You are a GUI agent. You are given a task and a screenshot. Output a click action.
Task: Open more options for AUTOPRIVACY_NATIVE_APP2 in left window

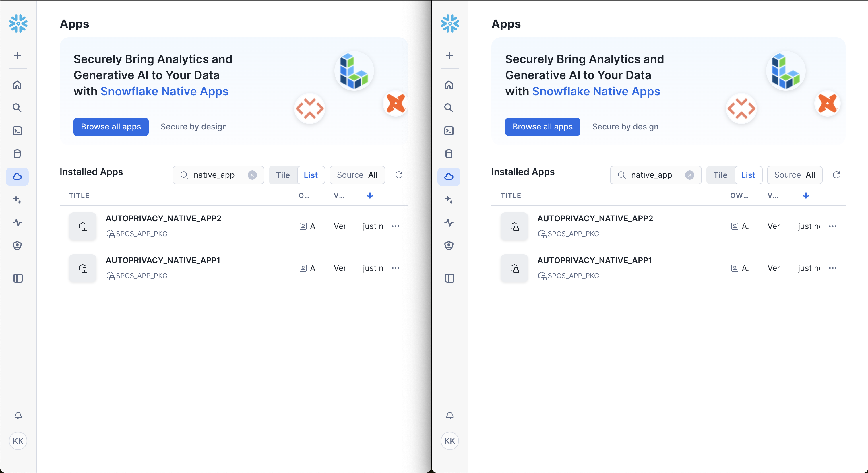pos(396,226)
